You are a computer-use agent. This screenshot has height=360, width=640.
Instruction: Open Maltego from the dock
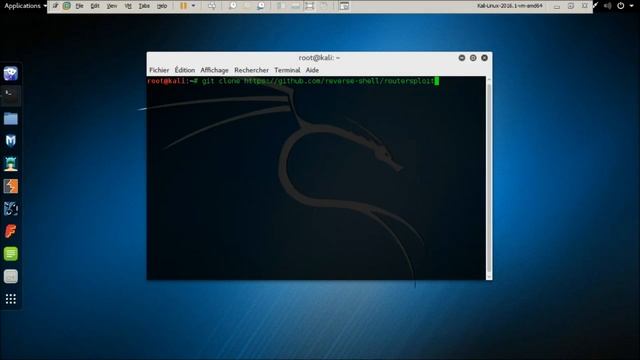11,209
